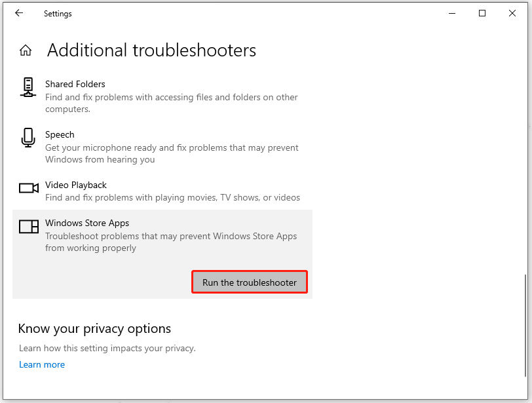Open the Learn more link

(42, 364)
